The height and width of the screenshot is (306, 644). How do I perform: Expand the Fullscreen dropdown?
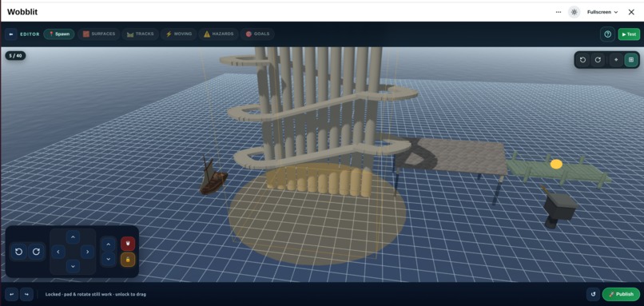(602, 12)
